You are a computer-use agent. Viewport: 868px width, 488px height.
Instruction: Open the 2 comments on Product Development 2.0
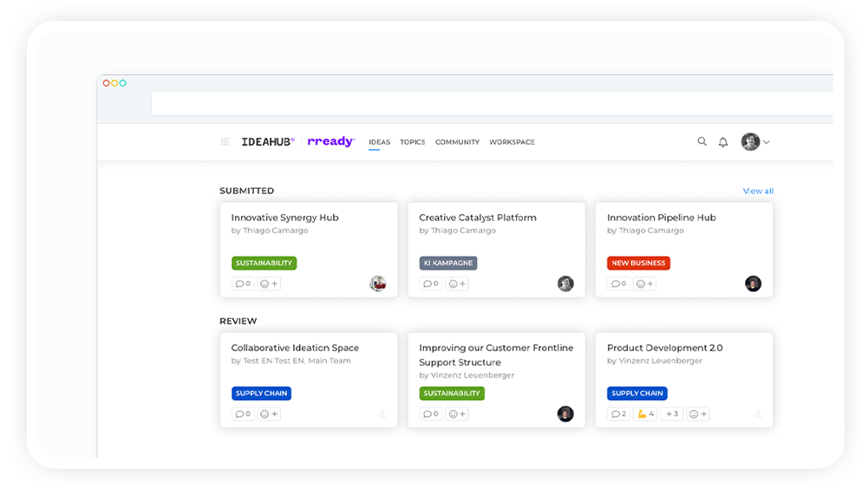click(x=618, y=413)
